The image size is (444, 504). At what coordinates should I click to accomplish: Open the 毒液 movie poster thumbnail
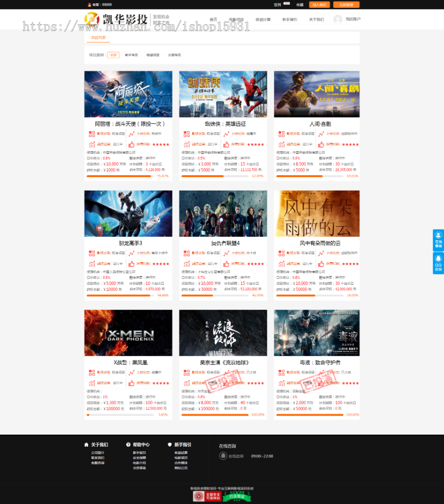pos(317,333)
